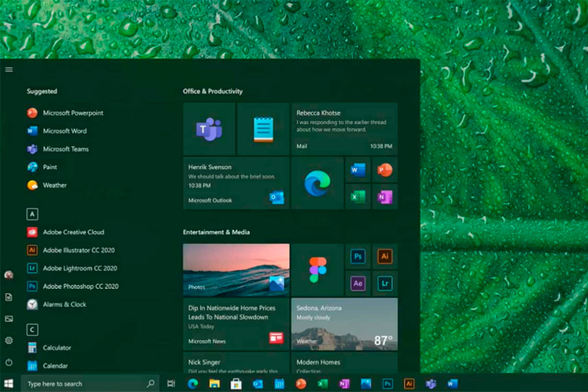The height and width of the screenshot is (392, 588).
Task: Jump to letter C index header
Action: click(32, 330)
